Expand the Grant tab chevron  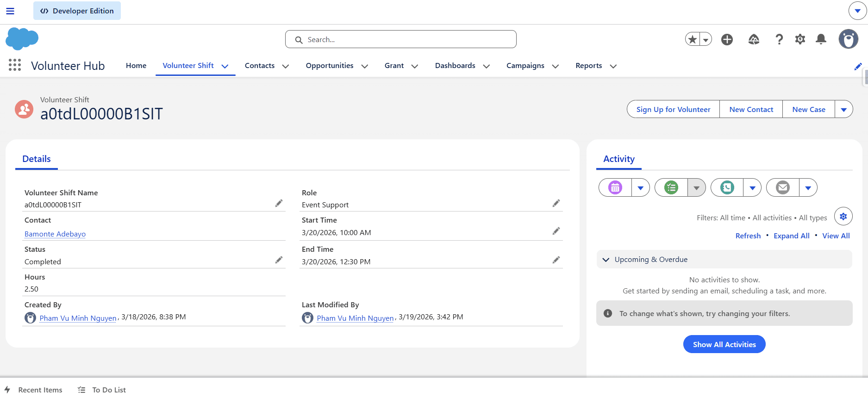[x=415, y=66]
